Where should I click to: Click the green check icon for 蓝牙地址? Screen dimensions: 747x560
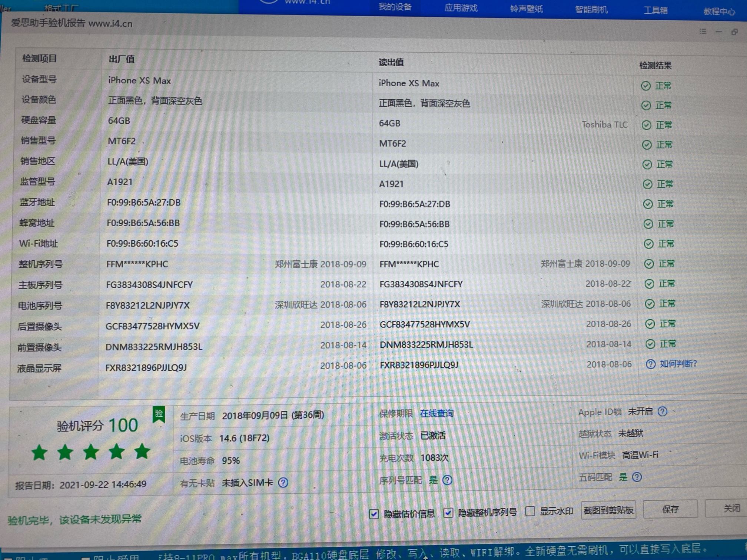click(648, 204)
